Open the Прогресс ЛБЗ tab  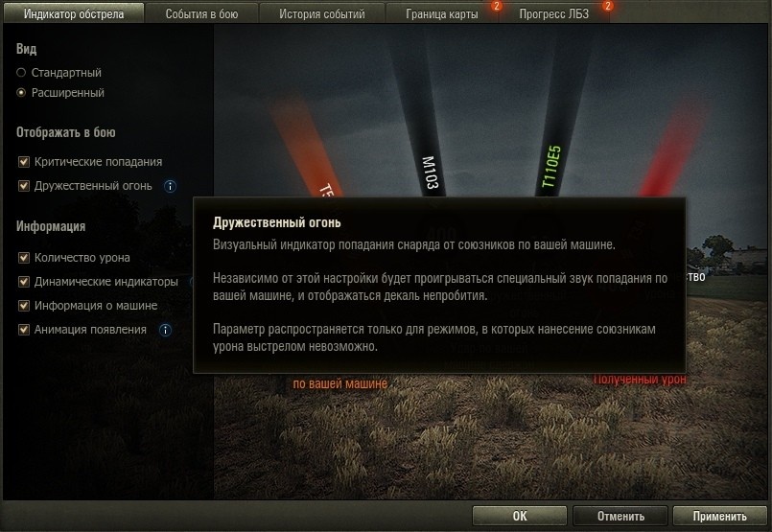(x=554, y=13)
